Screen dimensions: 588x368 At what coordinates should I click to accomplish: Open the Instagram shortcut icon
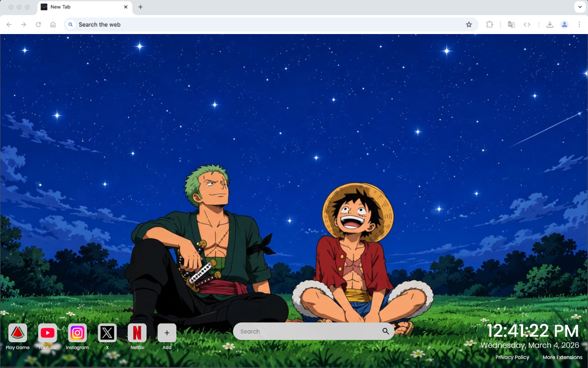coord(77,333)
